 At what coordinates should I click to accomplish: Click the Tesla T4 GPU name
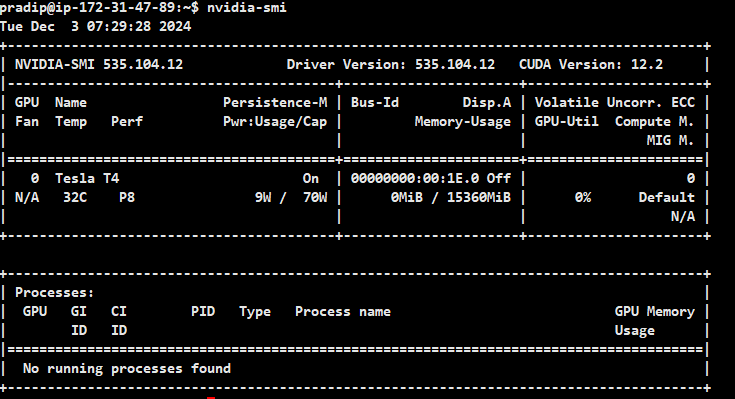click(x=87, y=178)
